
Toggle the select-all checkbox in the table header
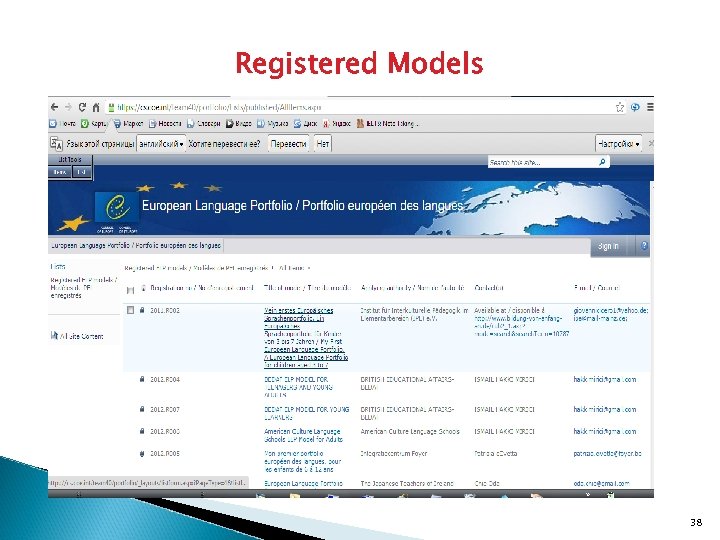pyautogui.click(x=130, y=289)
